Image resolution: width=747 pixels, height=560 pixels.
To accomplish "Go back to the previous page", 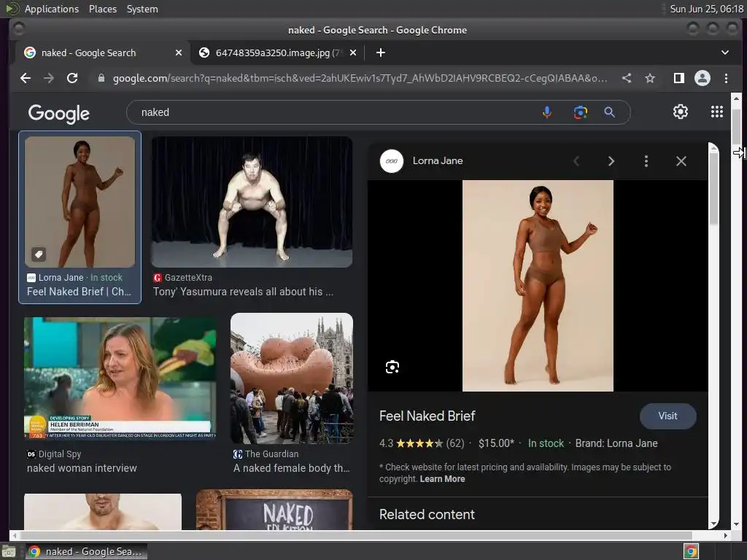I will 26,78.
